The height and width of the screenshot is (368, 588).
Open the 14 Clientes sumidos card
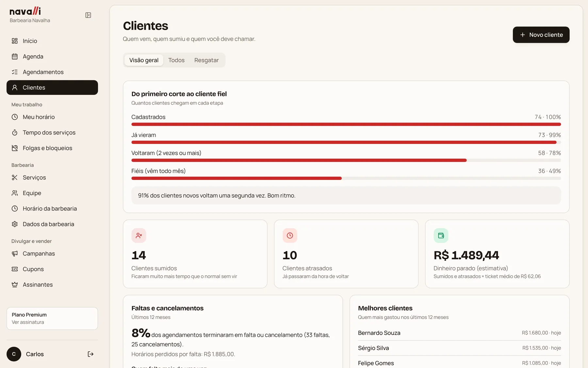[x=195, y=254]
